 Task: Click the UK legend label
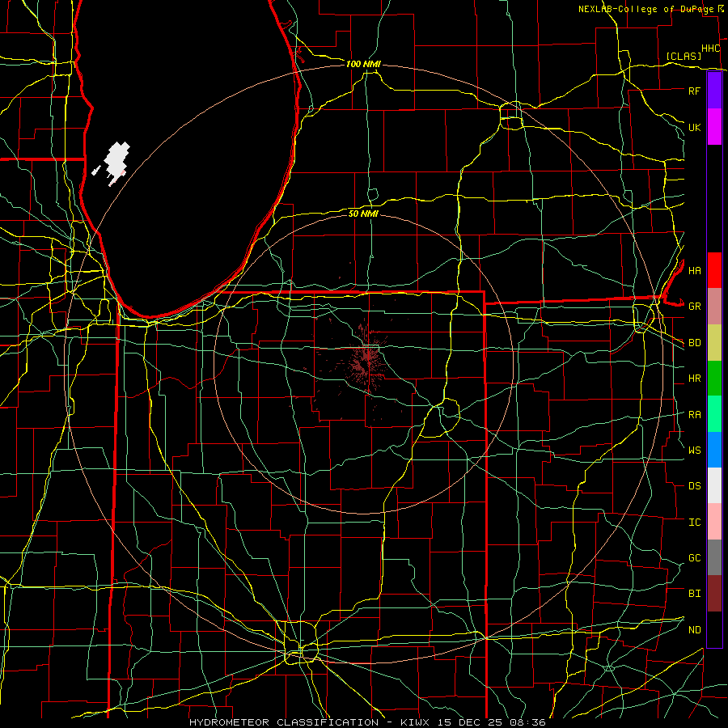click(694, 127)
